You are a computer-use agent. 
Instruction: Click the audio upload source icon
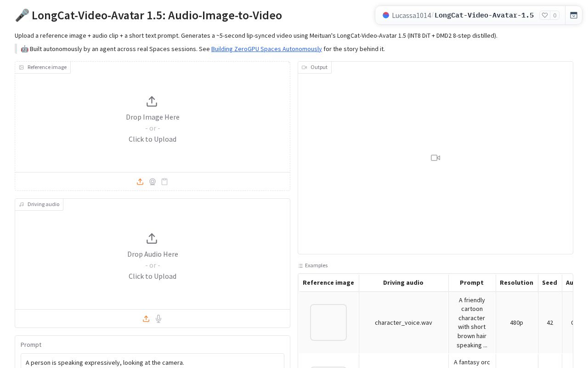click(x=146, y=319)
